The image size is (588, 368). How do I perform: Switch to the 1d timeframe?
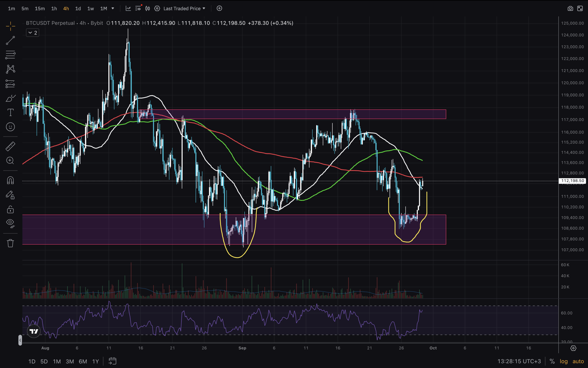click(x=78, y=8)
